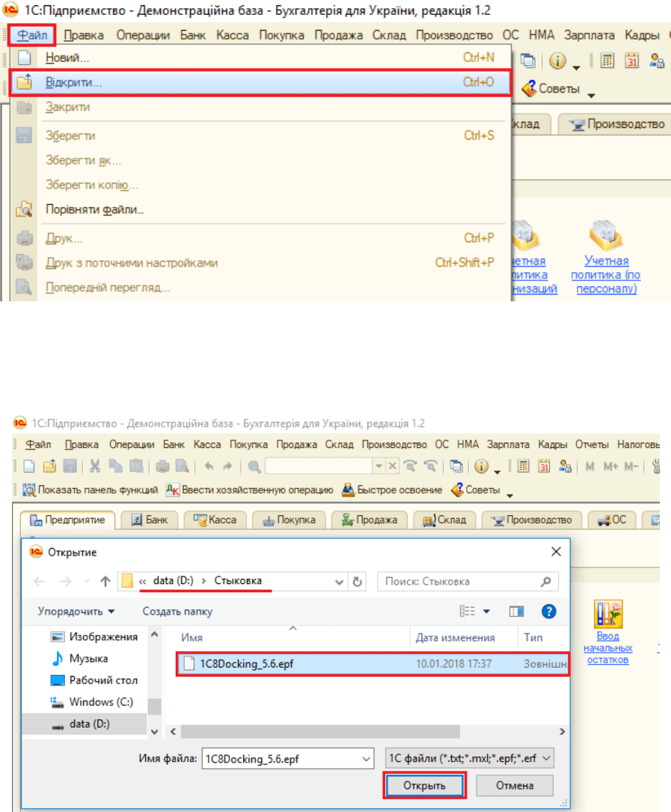This screenshot has width=671, height=812.
Task: Click the Copy toolbar icon beside scissors
Action: tap(115, 466)
